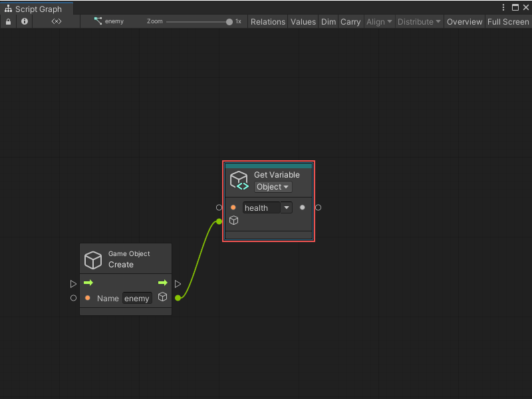
Task: Open the Object scope dropdown on Get Variable
Action: [273, 187]
